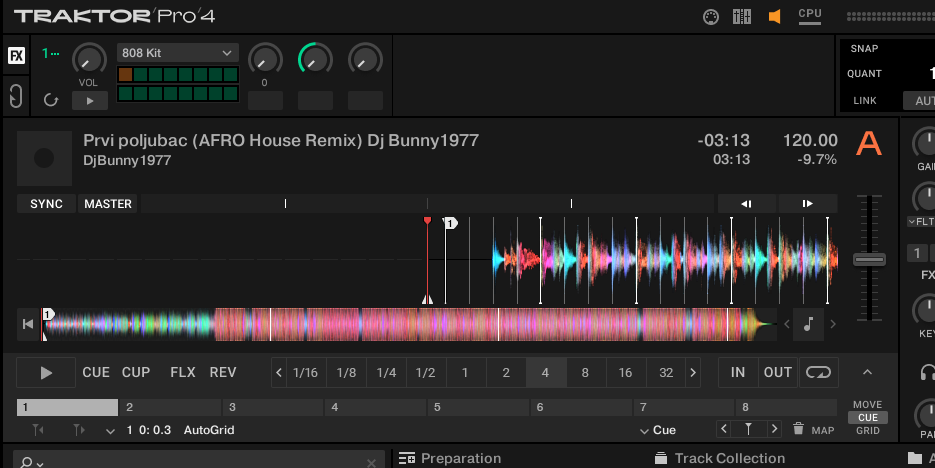This screenshot has width=935, height=468.
Task: Select hotcue slot 5
Action: click(478, 407)
